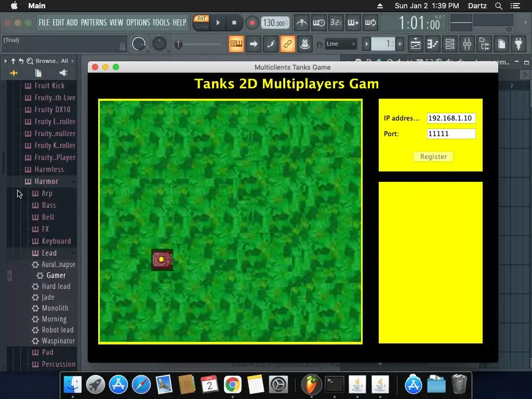Open Terminal from the Dock

(334, 385)
